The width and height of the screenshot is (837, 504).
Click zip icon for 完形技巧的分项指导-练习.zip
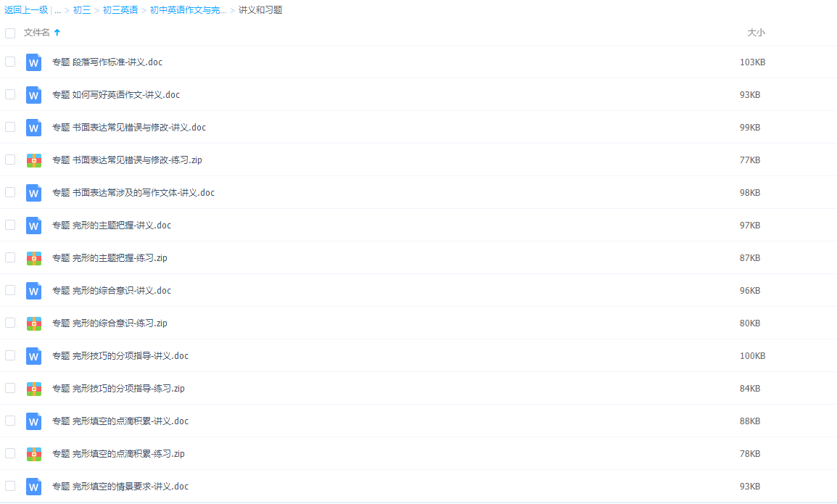[33, 389]
